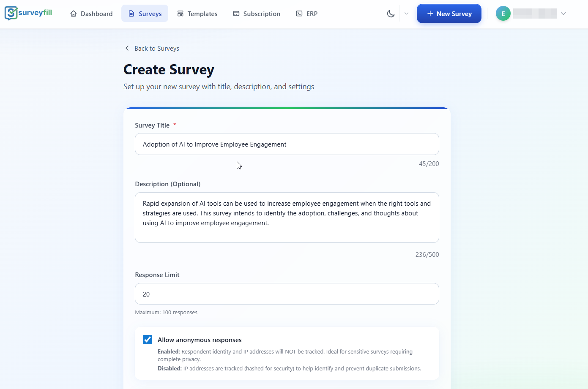Click inside the Survey Title field
This screenshot has width=588, height=389.
[x=287, y=144]
